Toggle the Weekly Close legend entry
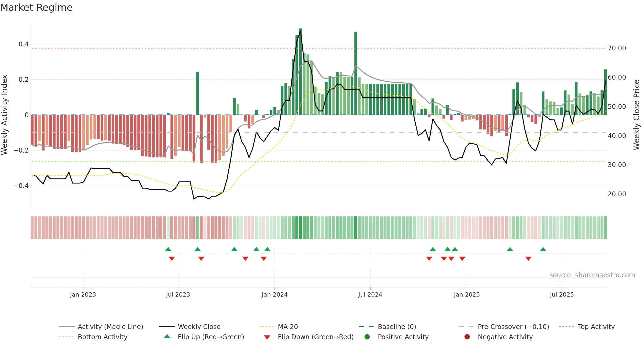644x362 pixels. point(190,327)
